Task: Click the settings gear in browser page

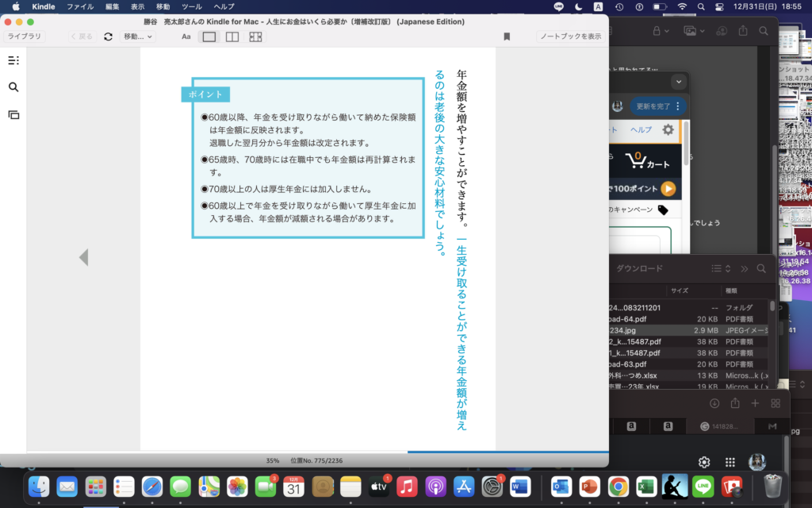Action: 668,129
